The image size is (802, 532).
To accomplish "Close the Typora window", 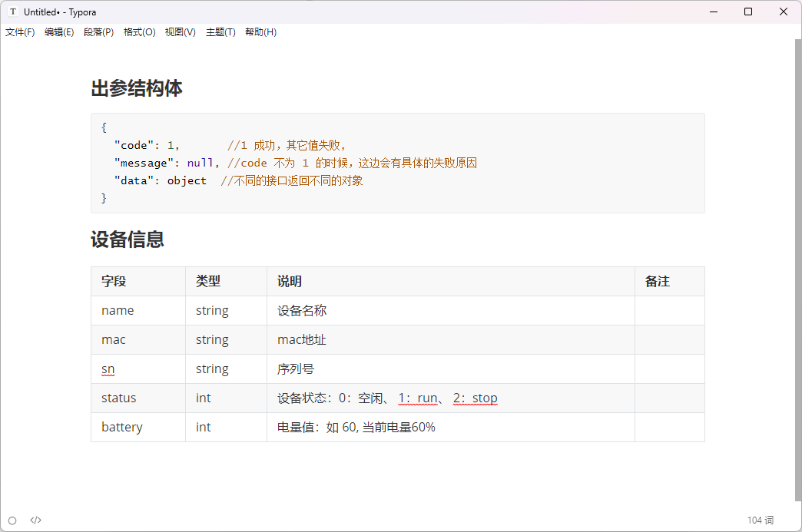I will pyautogui.click(x=783, y=12).
